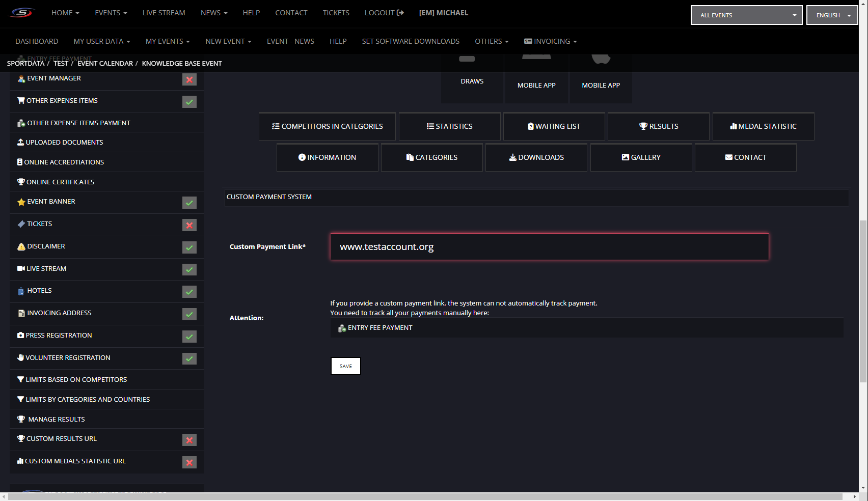
Task: Open the All Events dropdown
Action: 746,15
